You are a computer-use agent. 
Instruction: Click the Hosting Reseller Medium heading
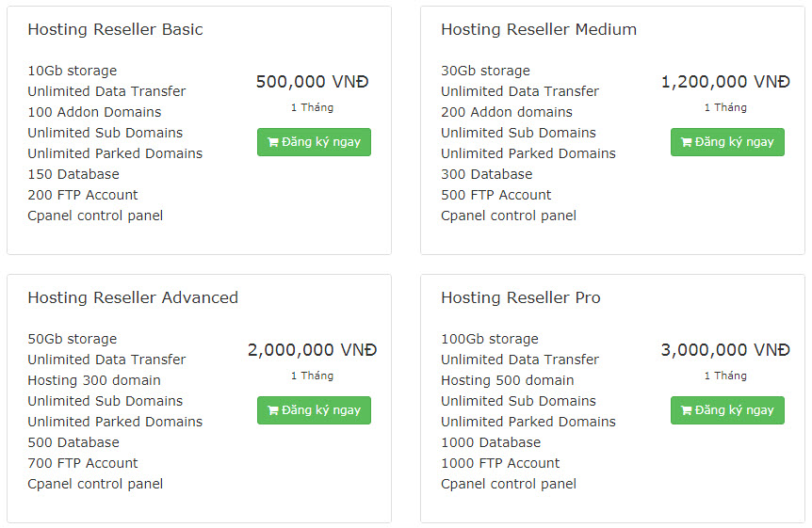[539, 29]
